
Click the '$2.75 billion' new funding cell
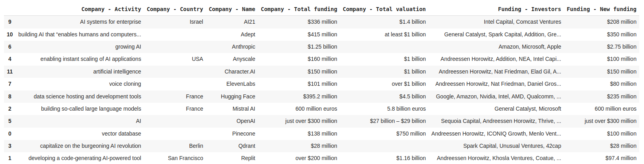click(x=622, y=47)
